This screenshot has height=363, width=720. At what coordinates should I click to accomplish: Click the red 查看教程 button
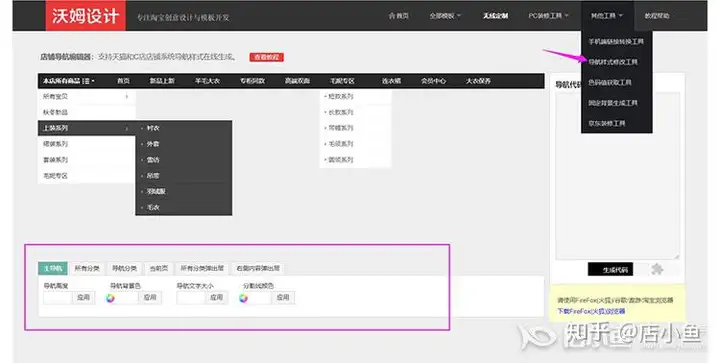(x=266, y=57)
